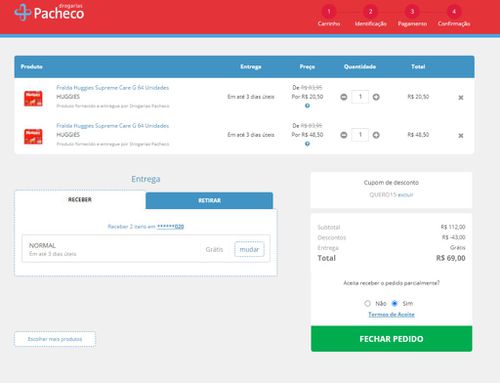Click the Drogarias Pacheco logo
500x383 pixels.
[x=49, y=13]
